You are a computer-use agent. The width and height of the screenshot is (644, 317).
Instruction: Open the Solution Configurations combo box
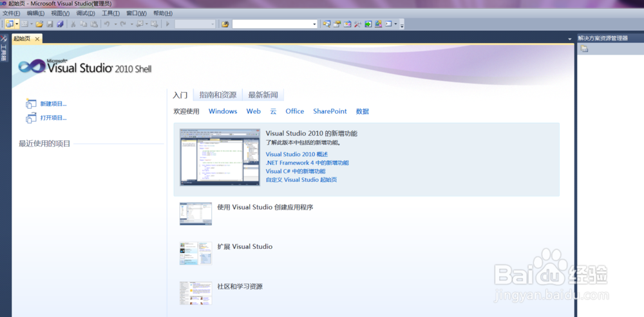194,24
